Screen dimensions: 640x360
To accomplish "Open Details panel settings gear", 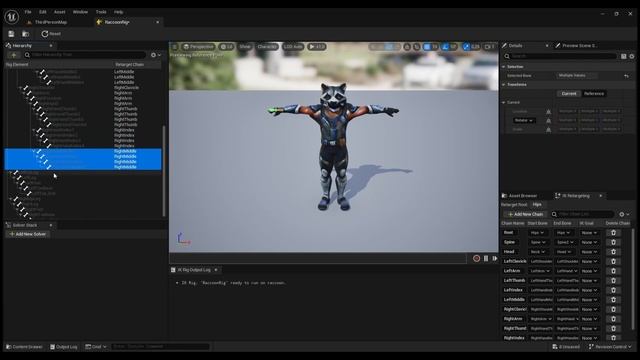I will coord(632,56).
